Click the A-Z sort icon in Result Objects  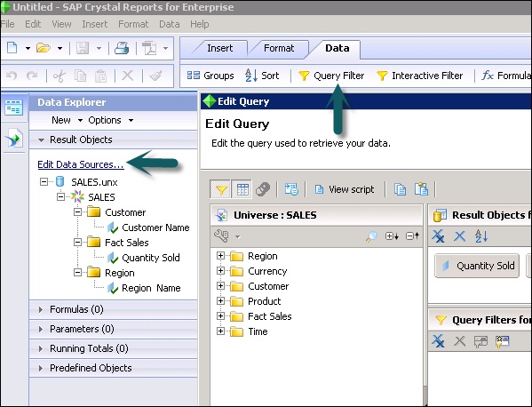(x=481, y=236)
